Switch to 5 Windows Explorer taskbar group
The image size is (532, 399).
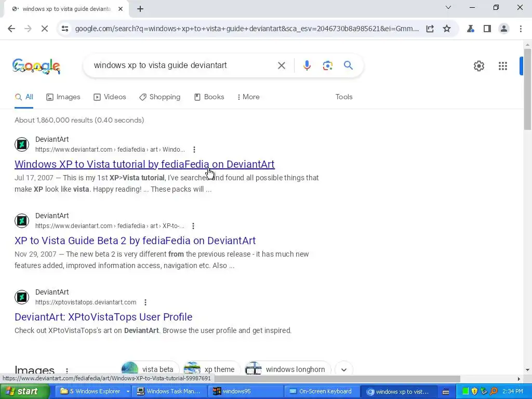(x=90, y=392)
